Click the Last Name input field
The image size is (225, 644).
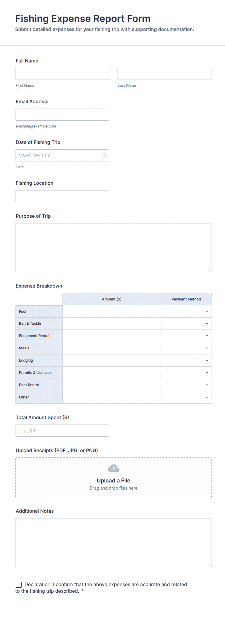coord(164,74)
